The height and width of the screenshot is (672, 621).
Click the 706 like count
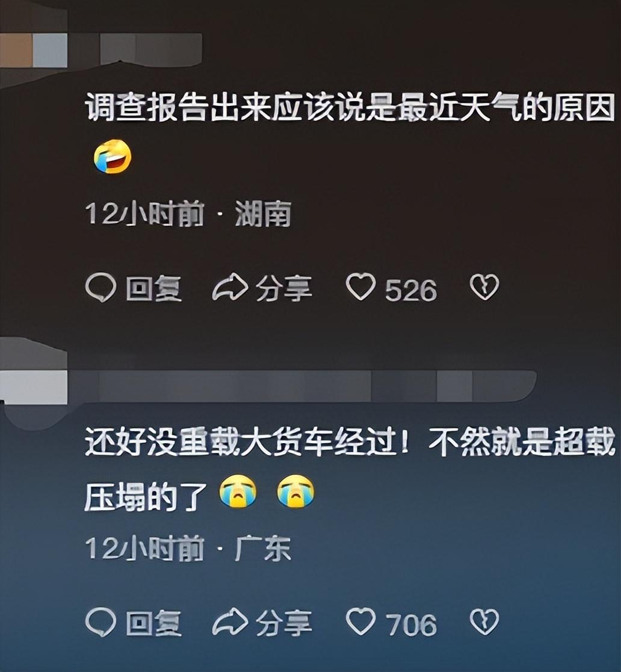click(x=412, y=625)
